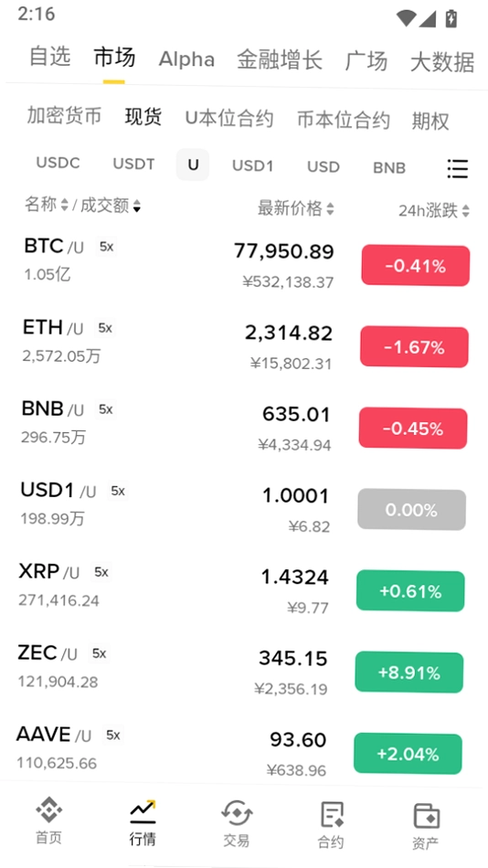
Task: Open the quote currency list icon
Action: (x=458, y=168)
